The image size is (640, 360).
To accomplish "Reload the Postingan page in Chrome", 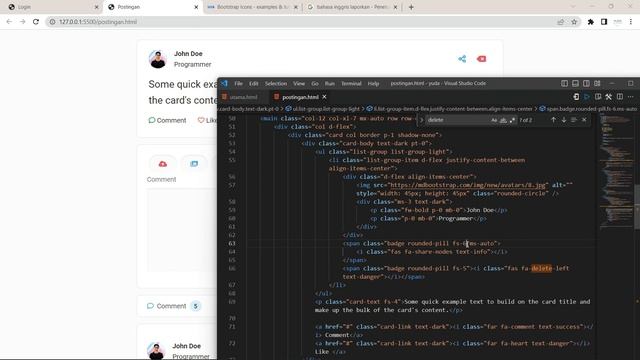I will point(36,22).
